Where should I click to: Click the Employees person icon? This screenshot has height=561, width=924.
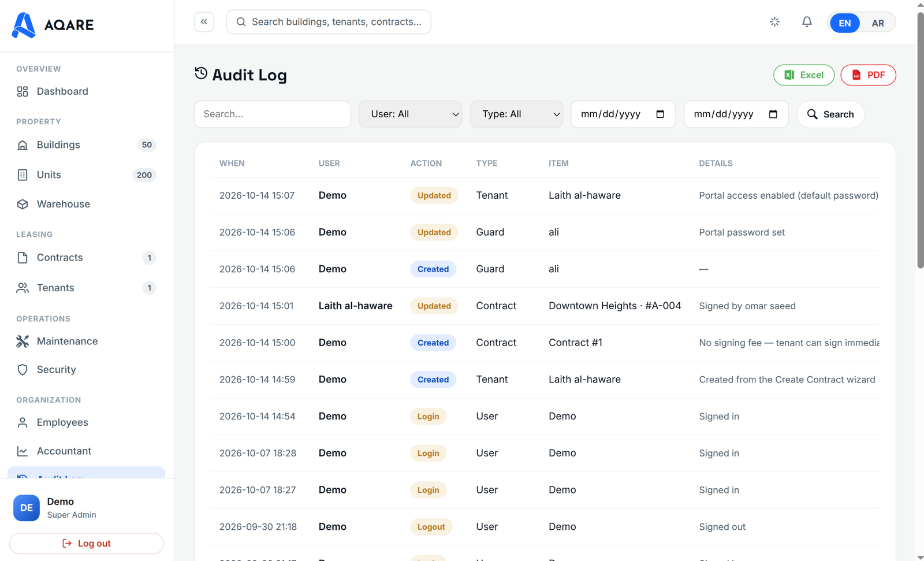point(23,422)
